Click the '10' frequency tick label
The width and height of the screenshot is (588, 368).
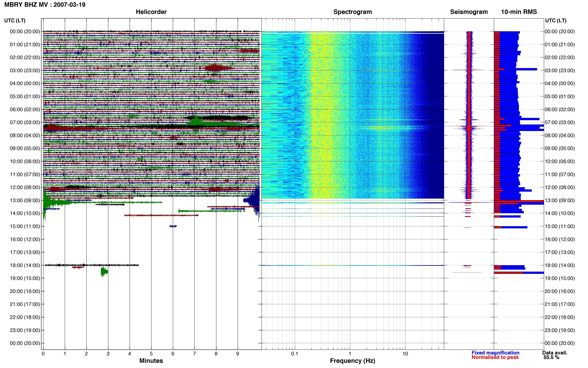[x=405, y=354]
